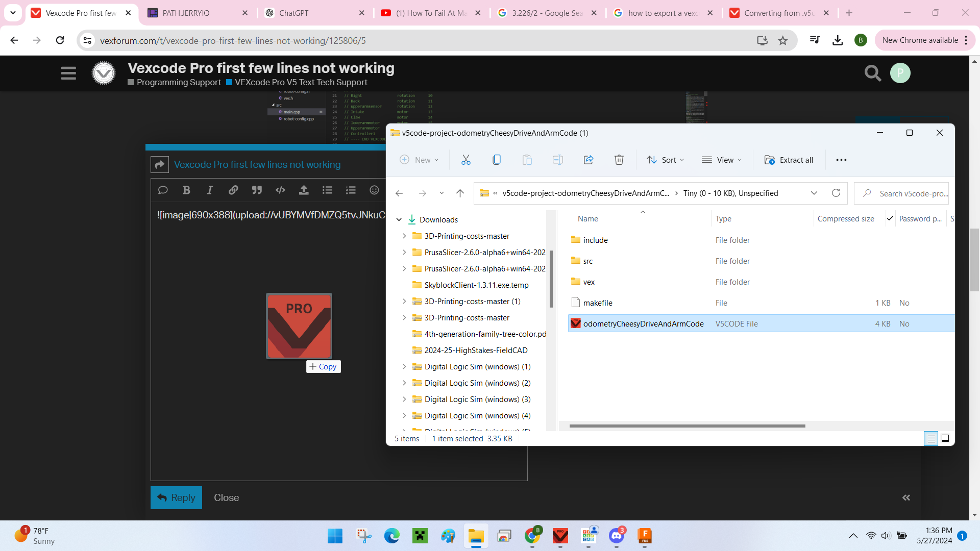This screenshot has width=980, height=551.
Task: Expand Digital Logic Sim (windows) (3) node
Action: [404, 399]
